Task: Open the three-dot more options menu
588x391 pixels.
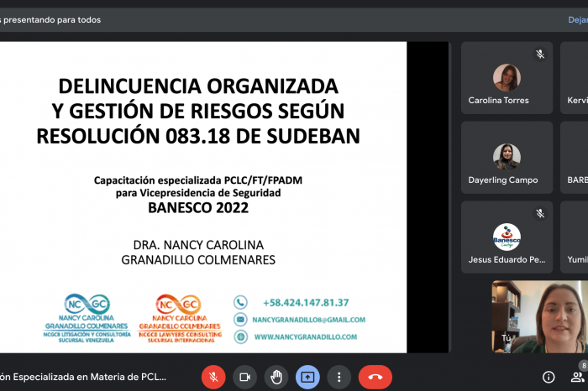Action: 339,377
